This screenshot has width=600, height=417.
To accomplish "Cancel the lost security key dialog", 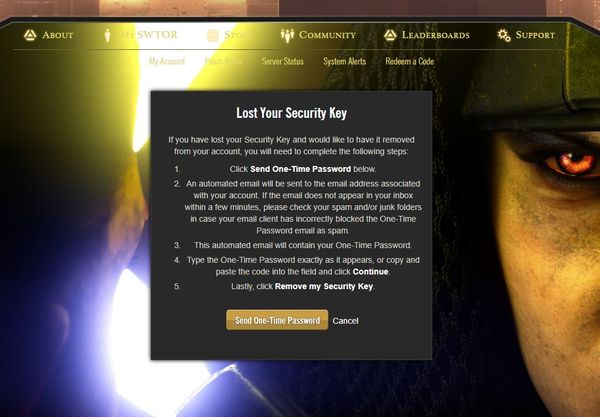I will [x=346, y=321].
